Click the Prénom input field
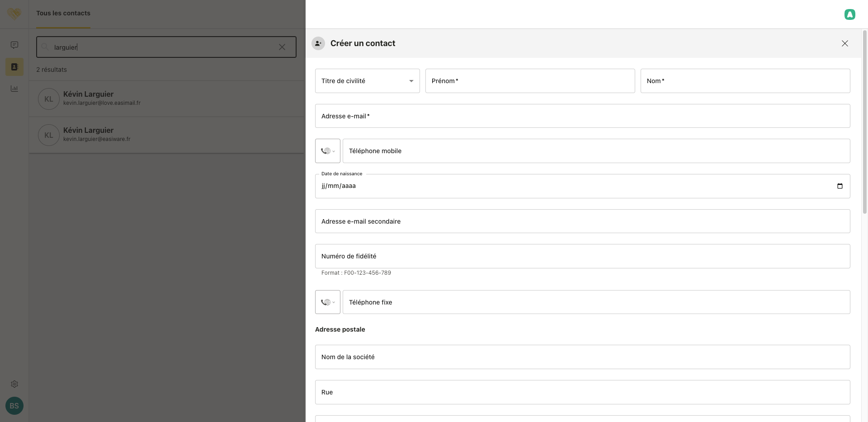 tap(530, 81)
